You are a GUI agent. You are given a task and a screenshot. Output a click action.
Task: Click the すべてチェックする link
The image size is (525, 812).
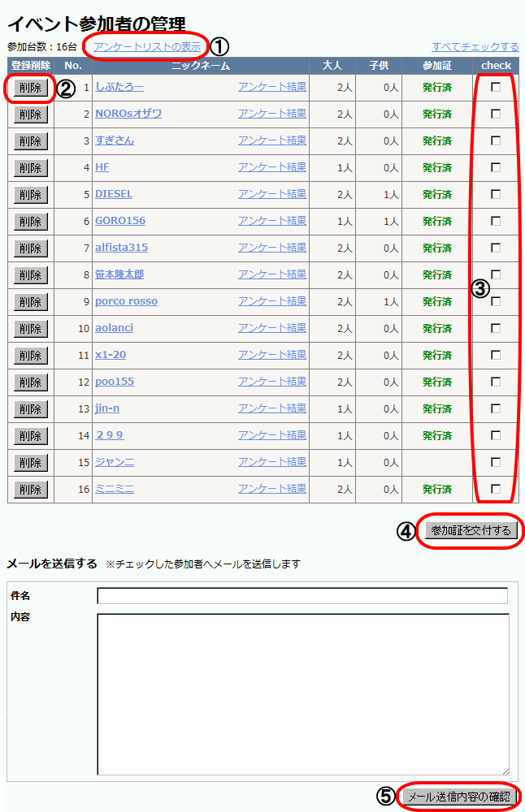(475, 47)
